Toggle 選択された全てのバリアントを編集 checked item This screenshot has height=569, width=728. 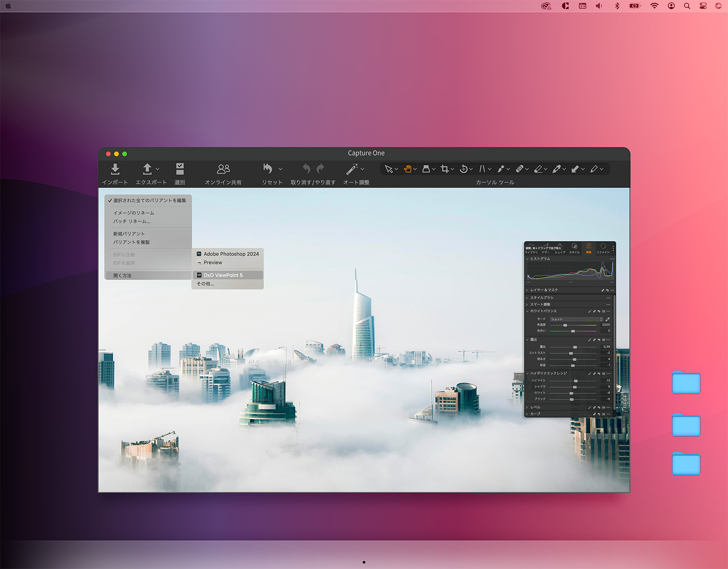click(x=149, y=201)
